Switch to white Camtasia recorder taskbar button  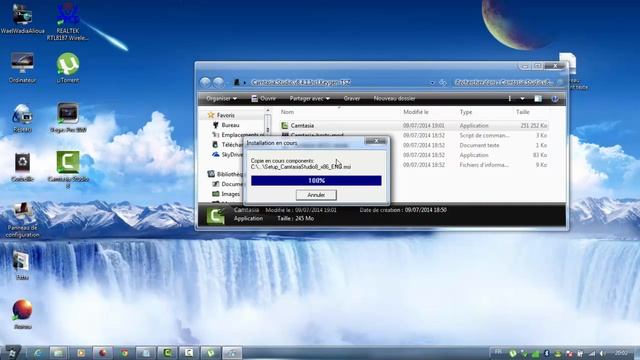tap(189, 353)
